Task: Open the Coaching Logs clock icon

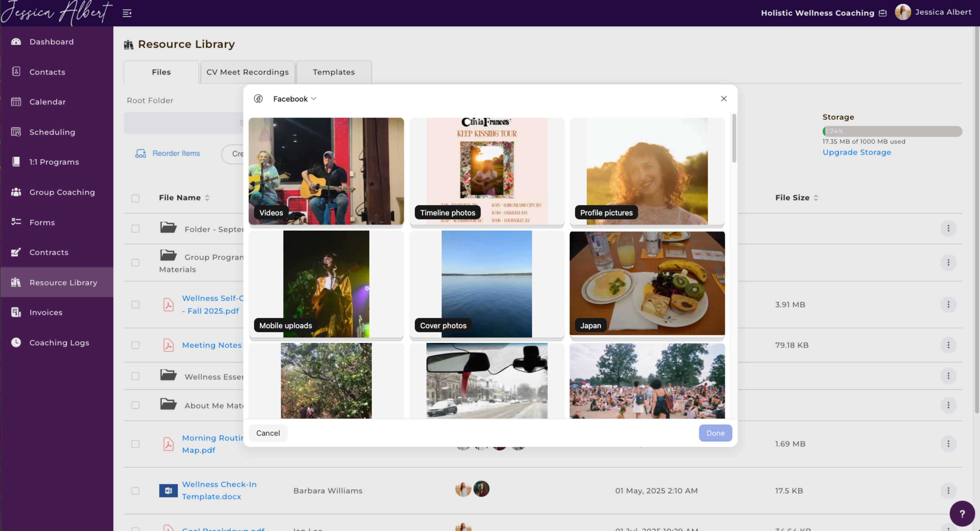Action: (x=16, y=342)
